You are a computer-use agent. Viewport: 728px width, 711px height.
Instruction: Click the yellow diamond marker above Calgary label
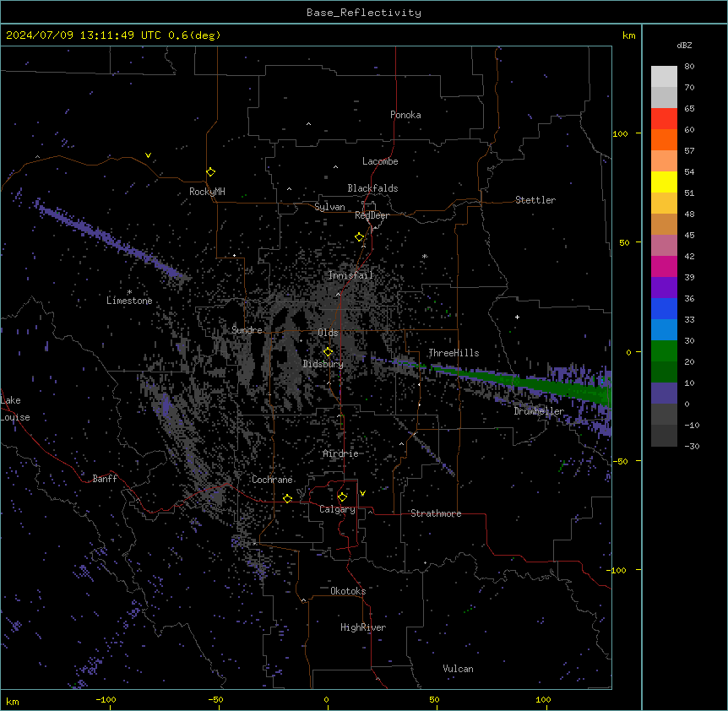pos(342,497)
